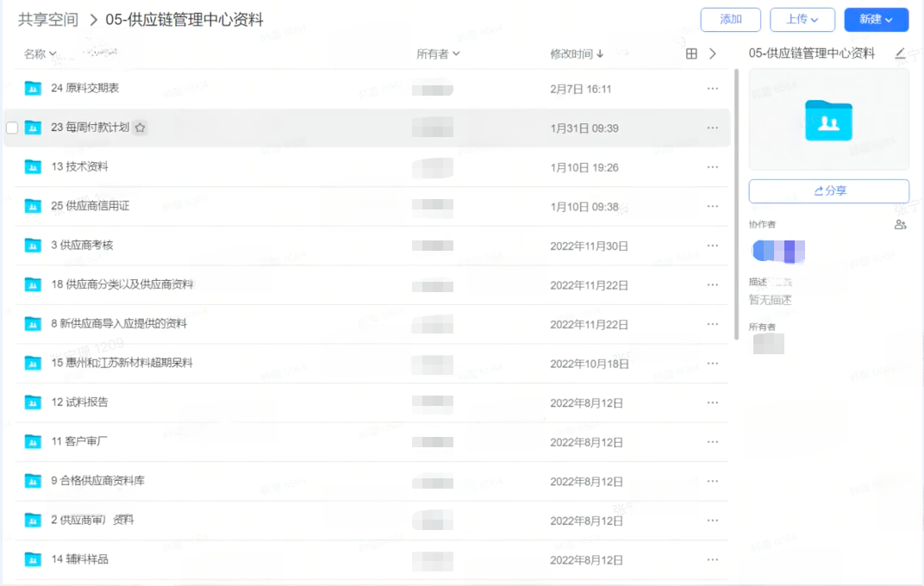
Task: Open the add collaborator icon next to 协作者
Action: click(900, 225)
